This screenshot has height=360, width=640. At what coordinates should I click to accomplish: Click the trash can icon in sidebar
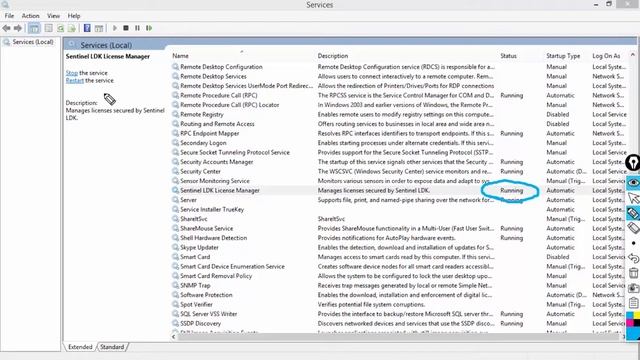(x=633, y=273)
